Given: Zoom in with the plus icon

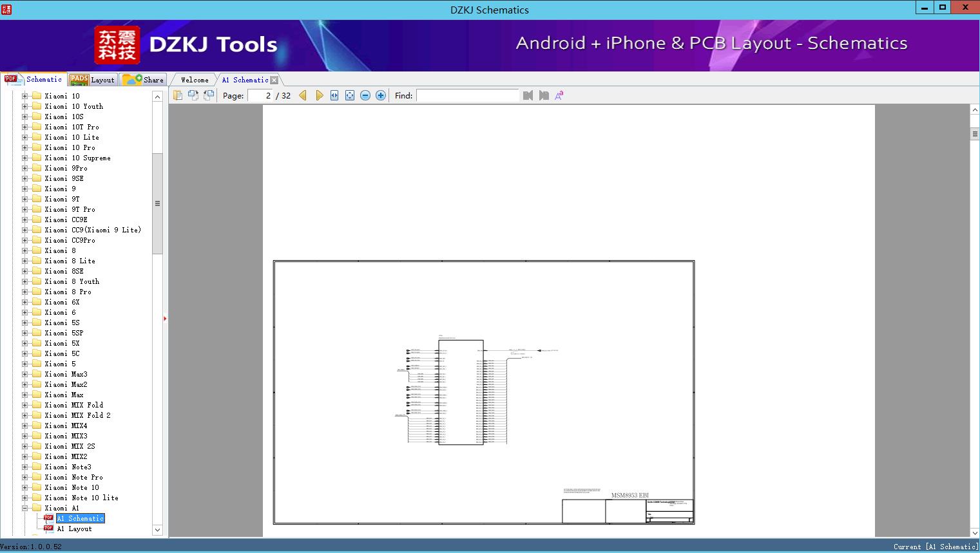Looking at the screenshot, I should pyautogui.click(x=381, y=95).
